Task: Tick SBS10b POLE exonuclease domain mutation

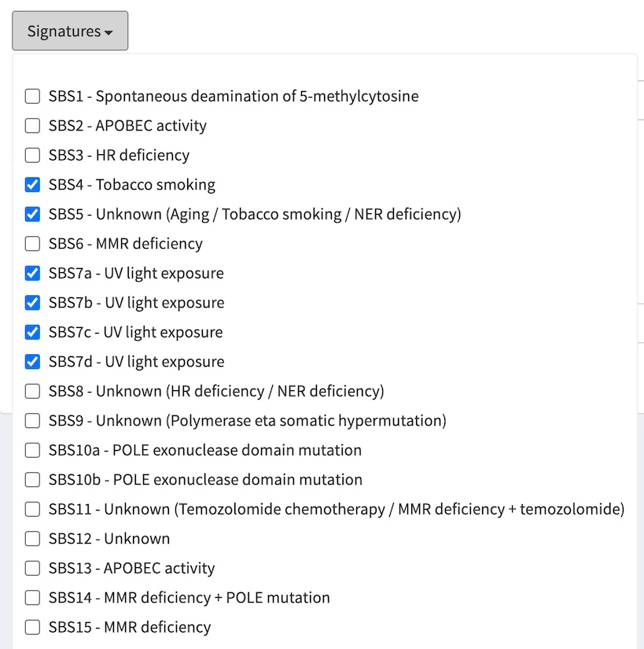Action: (32, 480)
